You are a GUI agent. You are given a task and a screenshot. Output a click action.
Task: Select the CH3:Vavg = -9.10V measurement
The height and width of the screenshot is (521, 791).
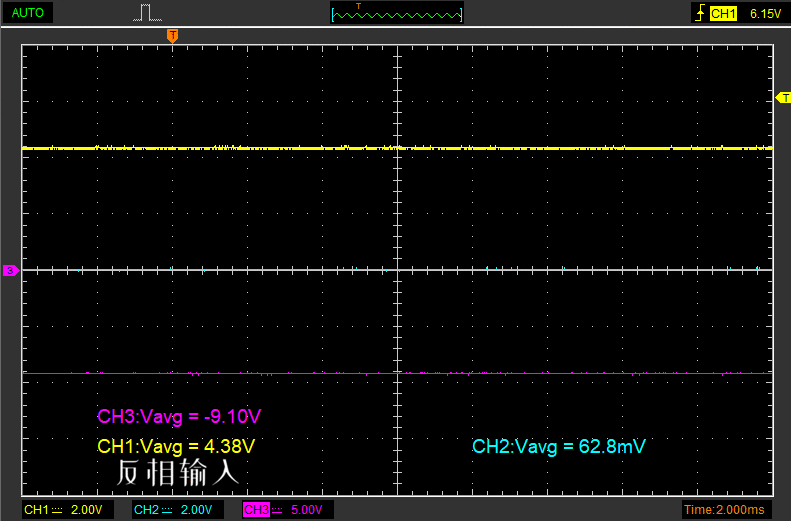pos(178,416)
